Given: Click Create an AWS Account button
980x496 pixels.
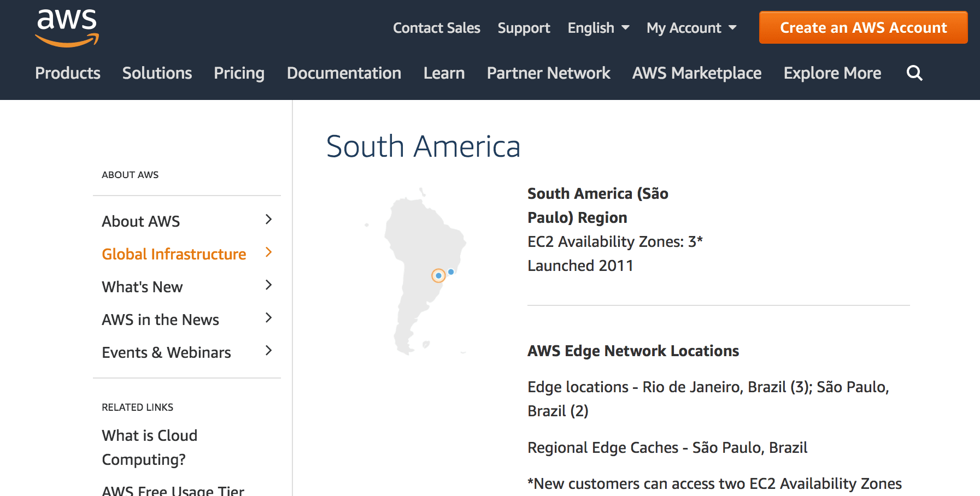Looking at the screenshot, I should 863,27.
